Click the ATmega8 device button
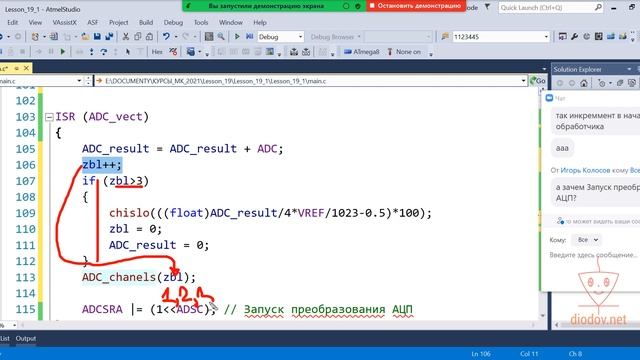640x360 pixels. pyautogui.click(x=362, y=52)
